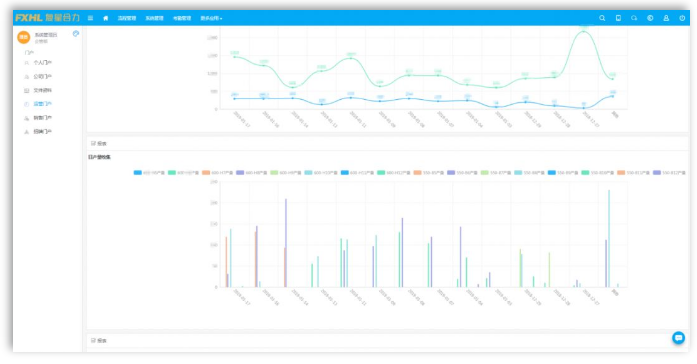Toggle the 550-B11 legend series
The image size is (697, 364).
tap(633, 172)
